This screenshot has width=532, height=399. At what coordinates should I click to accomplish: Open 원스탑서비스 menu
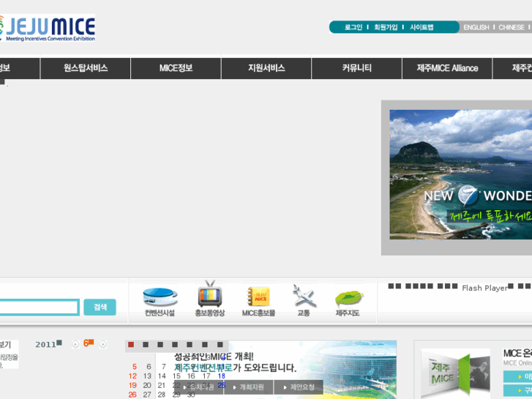pyautogui.click(x=86, y=68)
